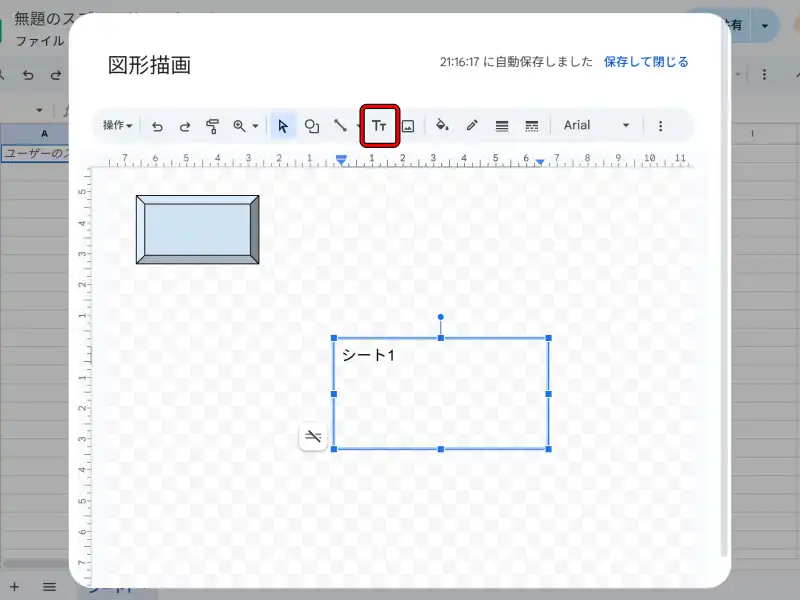The width and height of the screenshot is (800, 600).
Task: Select the paint format roller tool
Action: coord(212,126)
